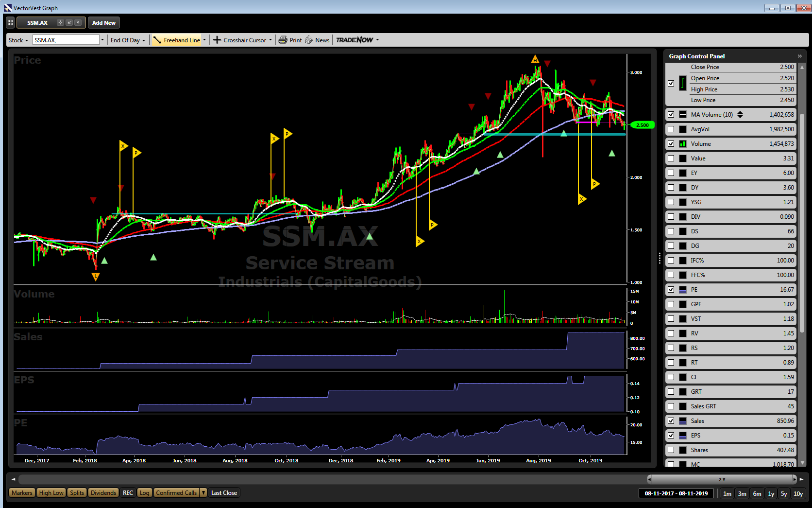The height and width of the screenshot is (508, 812).
Task: Open the Stock type dropdown
Action: (x=18, y=40)
